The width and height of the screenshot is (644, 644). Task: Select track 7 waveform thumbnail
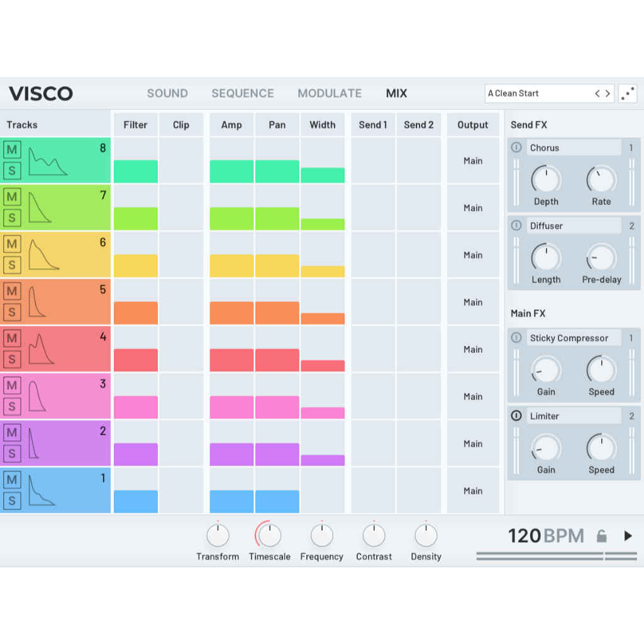tap(40, 208)
